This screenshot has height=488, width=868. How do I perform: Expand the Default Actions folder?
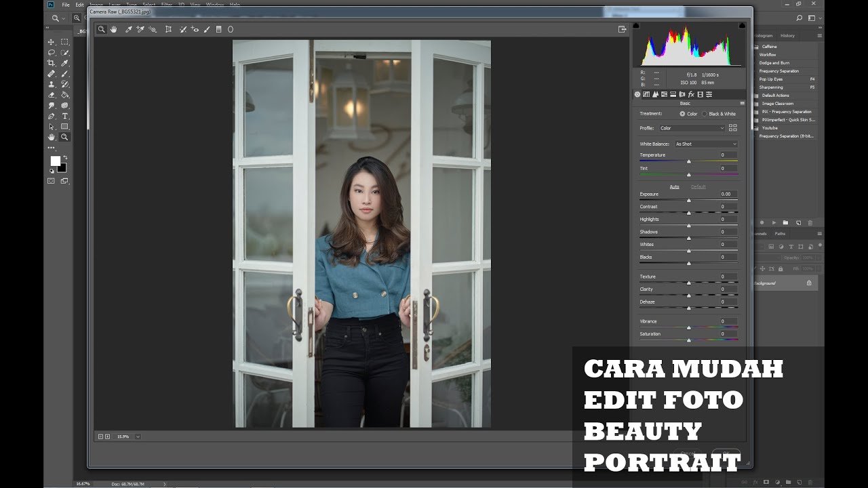click(757, 96)
